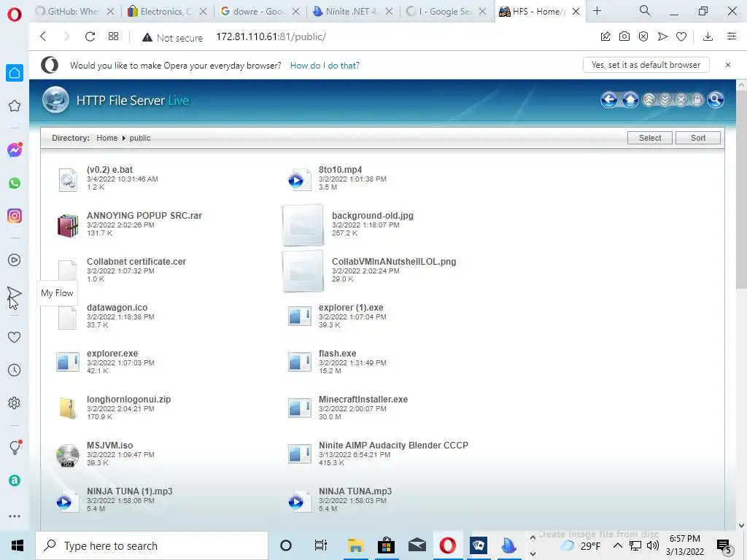Click the HFS lock login button
This screenshot has height=560, width=747.
[x=697, y=99]
